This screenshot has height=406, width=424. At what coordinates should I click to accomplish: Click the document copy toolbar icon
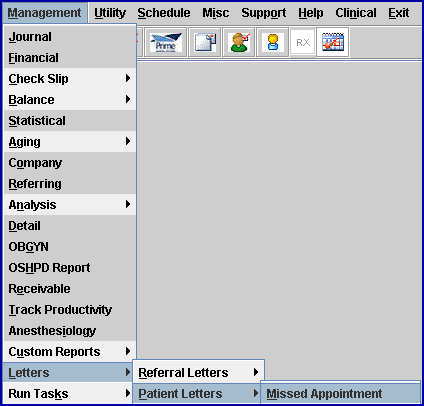[205, 43]
